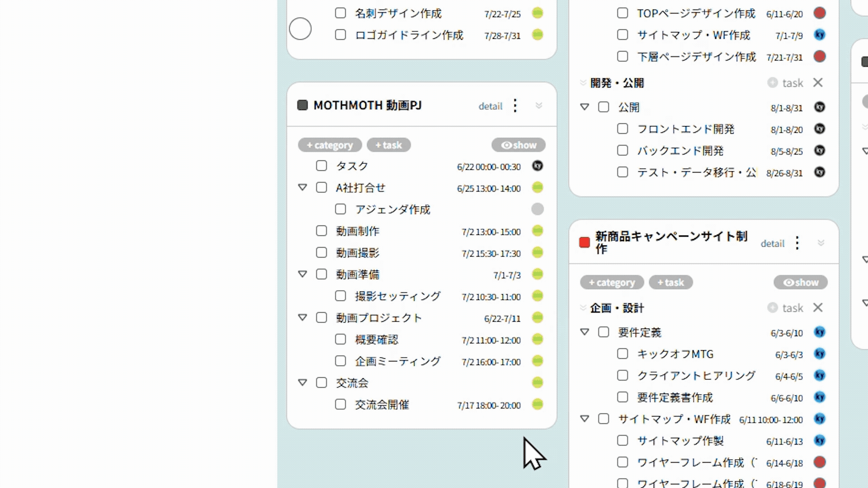868x488 pixels.
Task: Delete 開発・公開 category with X icon
Action: coord(817,83)
